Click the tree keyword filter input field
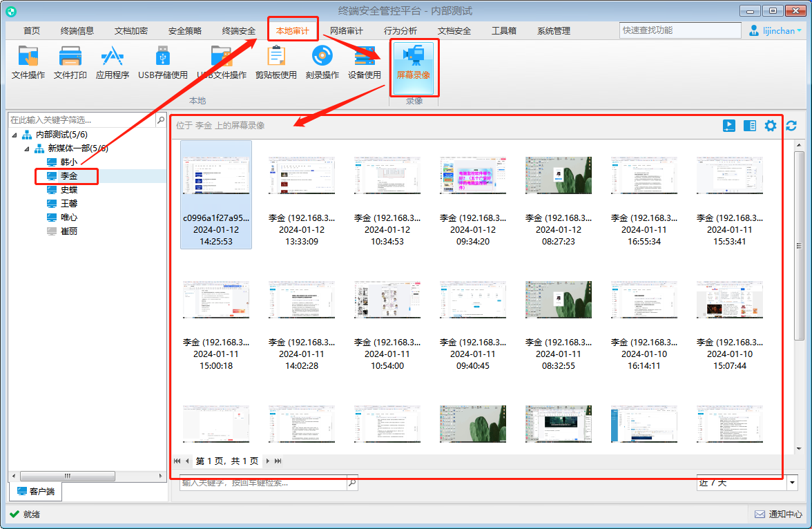The image size is (812, 529). 82,119
